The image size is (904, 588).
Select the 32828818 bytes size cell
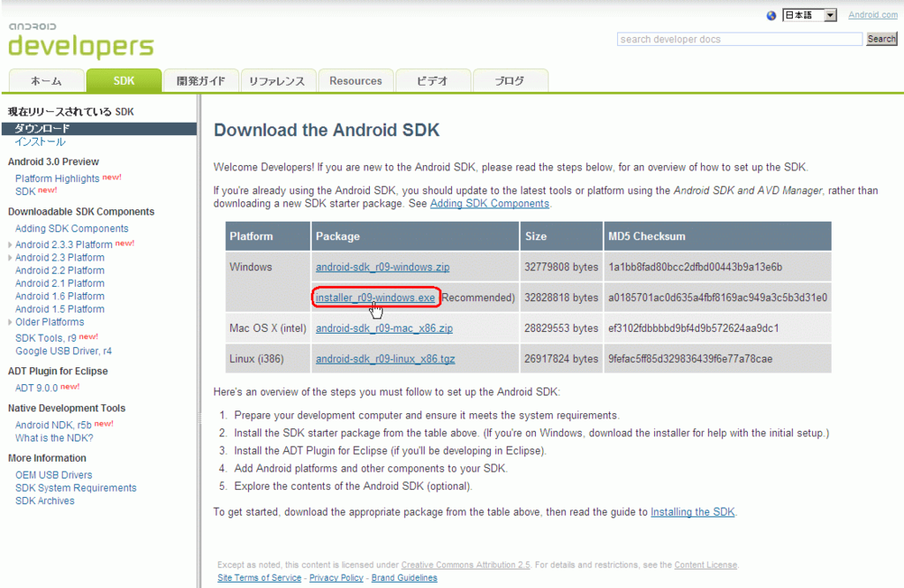pyautogui.click(x=561, y=298)
